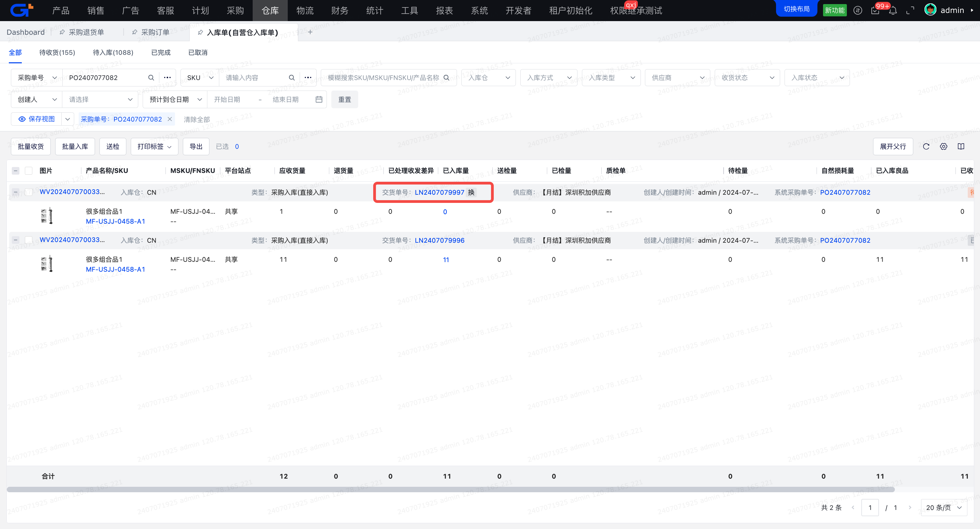Screen dimensions: 980x529
Task: Open 请选择 creator selector
Action: click(x=100, y=99)
